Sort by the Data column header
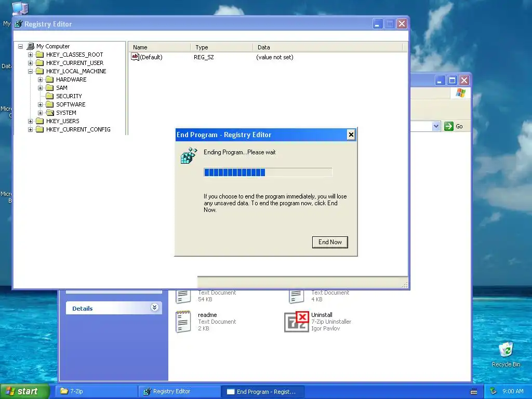Viewport: 532px width, 399px height. [327, 47]
